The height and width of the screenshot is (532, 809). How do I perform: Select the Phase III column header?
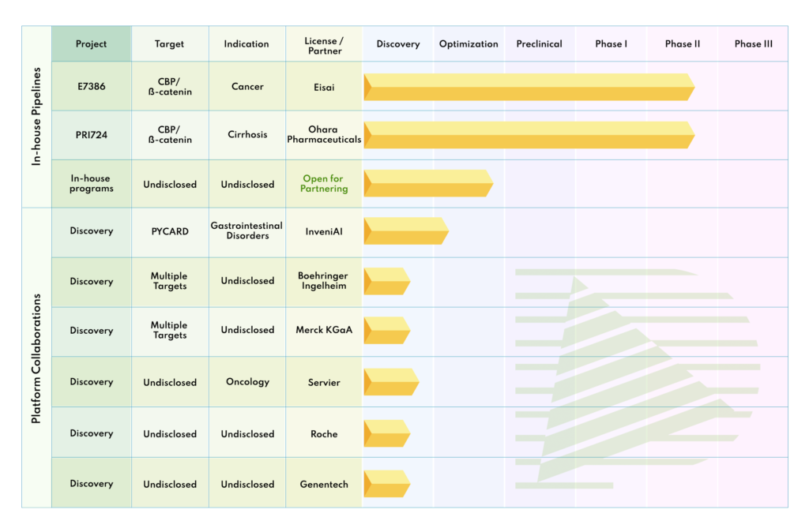753,44
